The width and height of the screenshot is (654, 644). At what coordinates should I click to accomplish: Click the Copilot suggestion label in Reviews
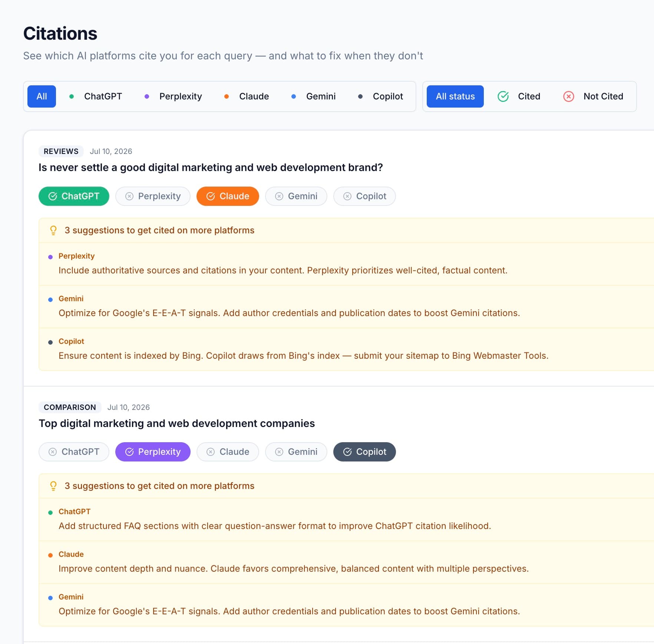point(71,341)
